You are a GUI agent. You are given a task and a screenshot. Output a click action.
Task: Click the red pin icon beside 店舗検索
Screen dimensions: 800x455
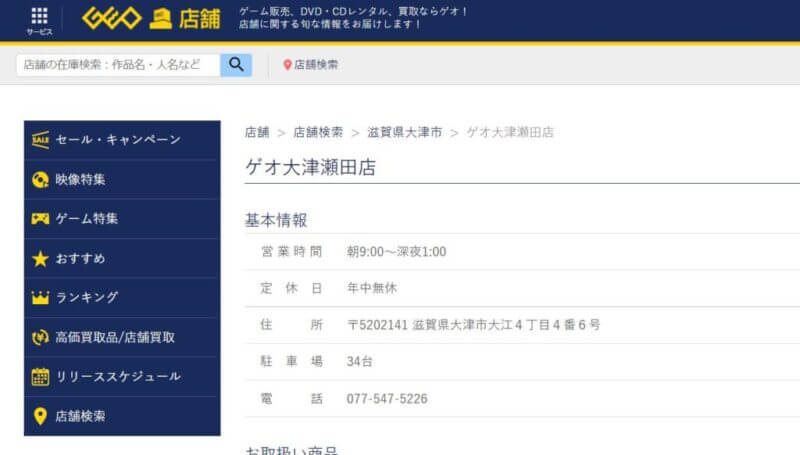[287, 65]
